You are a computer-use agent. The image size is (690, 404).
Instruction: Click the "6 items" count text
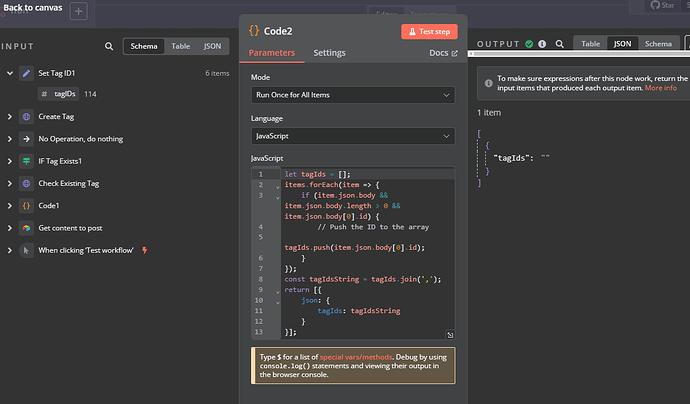point(217,73)
